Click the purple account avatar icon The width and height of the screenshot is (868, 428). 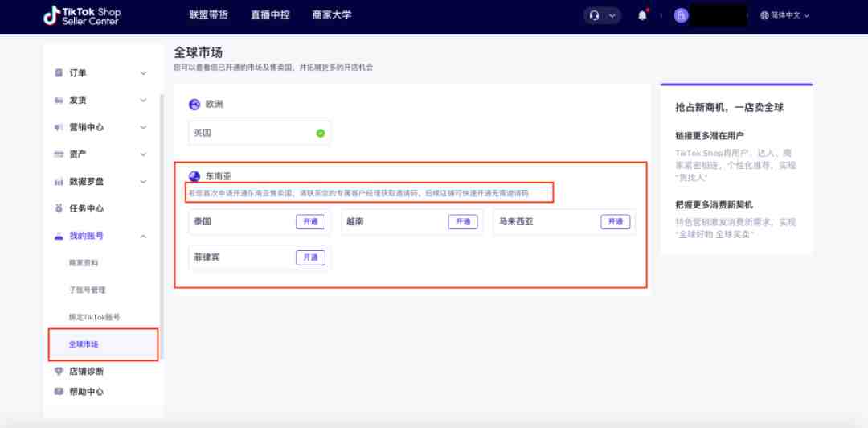point(681,15)
